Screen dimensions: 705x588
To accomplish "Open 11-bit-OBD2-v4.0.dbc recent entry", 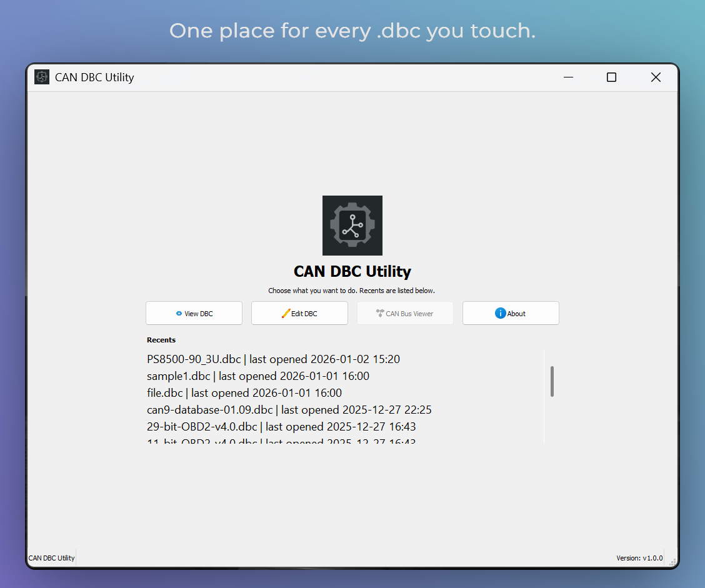I will click(281, 442).
